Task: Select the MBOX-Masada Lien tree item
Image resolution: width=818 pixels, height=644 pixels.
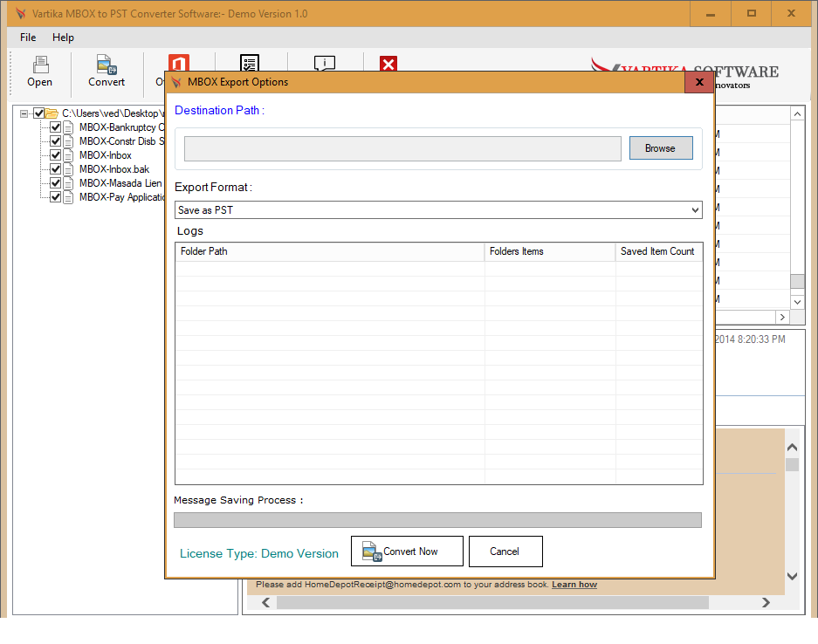Action: coord(120,183)
